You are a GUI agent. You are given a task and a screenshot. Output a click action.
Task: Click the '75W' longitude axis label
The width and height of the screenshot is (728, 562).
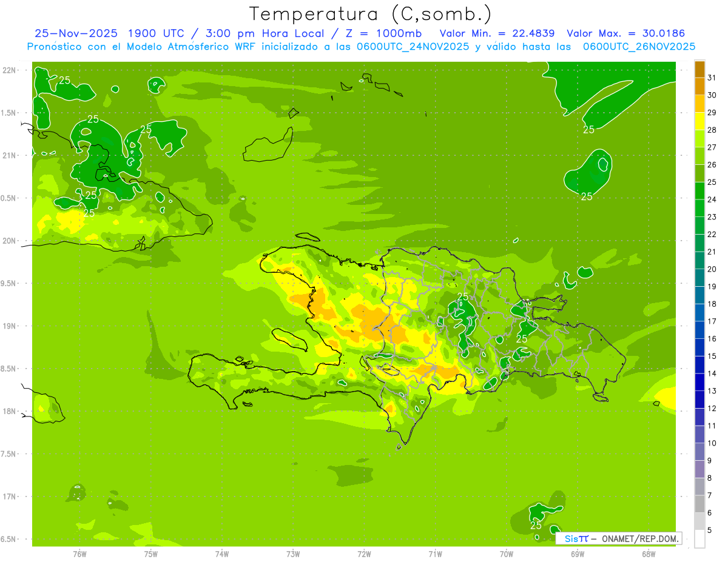click(151, 554)
